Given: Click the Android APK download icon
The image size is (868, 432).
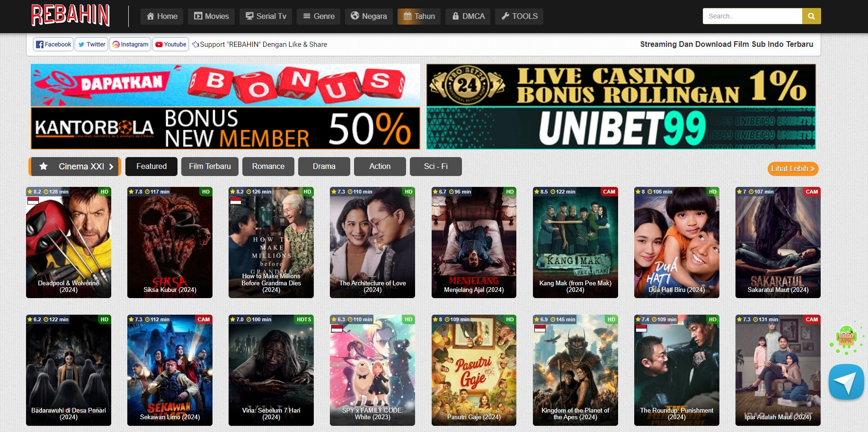Looking at the screenshot, I should (x=846, y=339).
